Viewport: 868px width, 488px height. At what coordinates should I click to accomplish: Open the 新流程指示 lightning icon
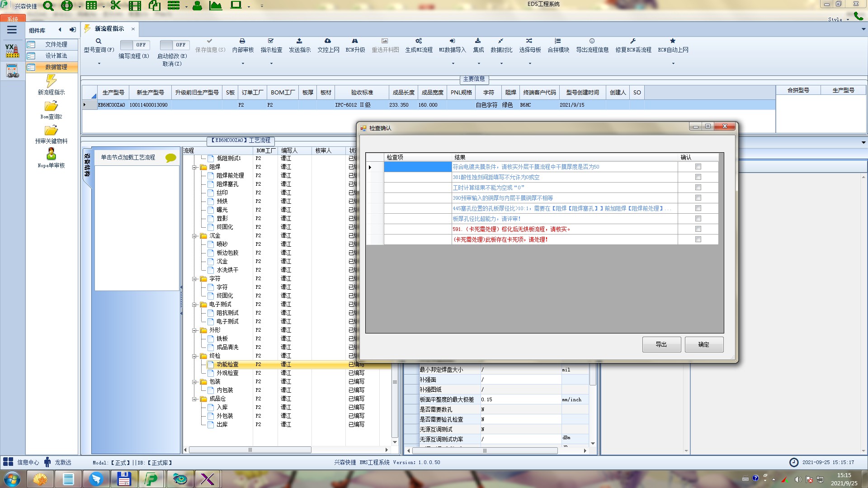(x=51, y=81)
